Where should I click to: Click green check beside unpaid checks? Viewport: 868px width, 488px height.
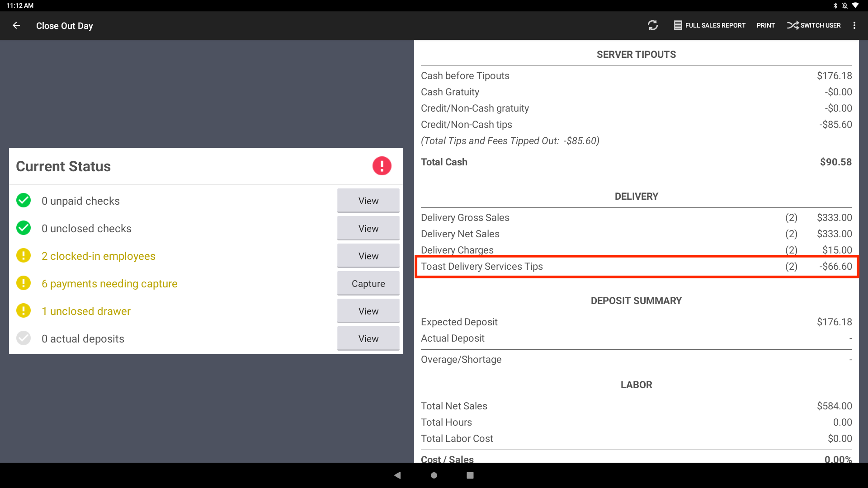(24, 200)
